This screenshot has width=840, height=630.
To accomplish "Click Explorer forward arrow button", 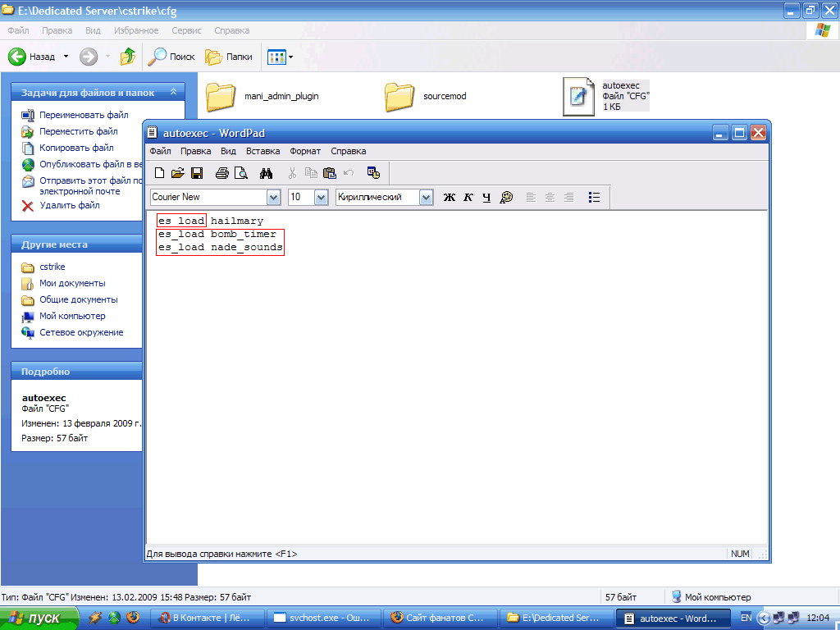I will pyautogui.click(x=89, y=57).
